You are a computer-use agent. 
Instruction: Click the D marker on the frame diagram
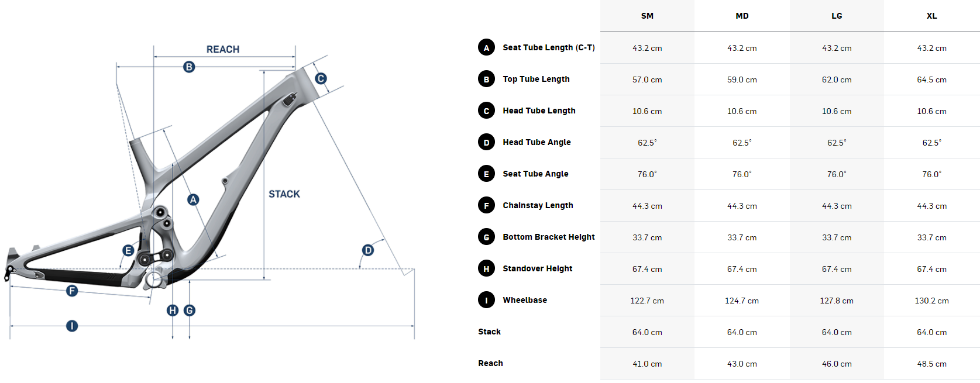point(368,250)
